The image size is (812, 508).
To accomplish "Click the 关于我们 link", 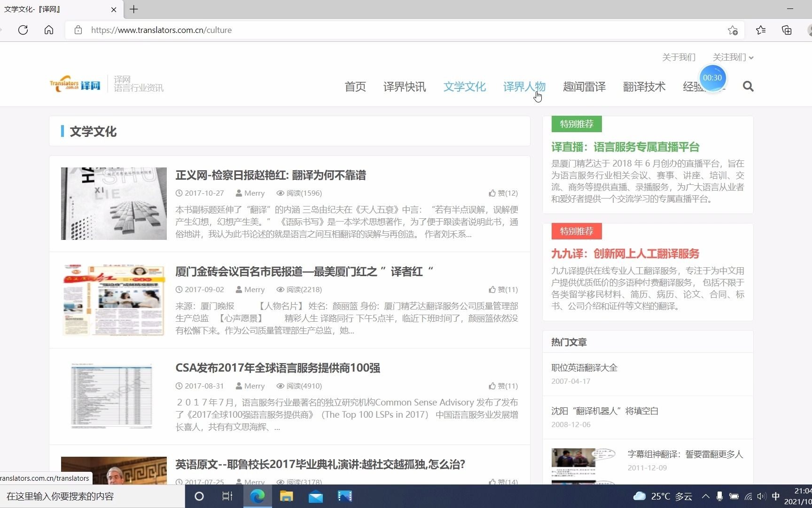I will click(x=679, y=57).
